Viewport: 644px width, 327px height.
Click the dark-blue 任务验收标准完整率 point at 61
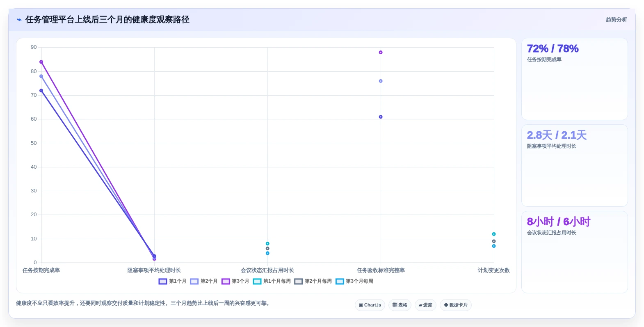(381, 117)
